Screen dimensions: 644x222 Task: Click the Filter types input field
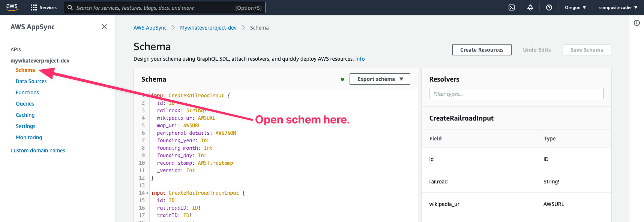[x=516, y=94]
